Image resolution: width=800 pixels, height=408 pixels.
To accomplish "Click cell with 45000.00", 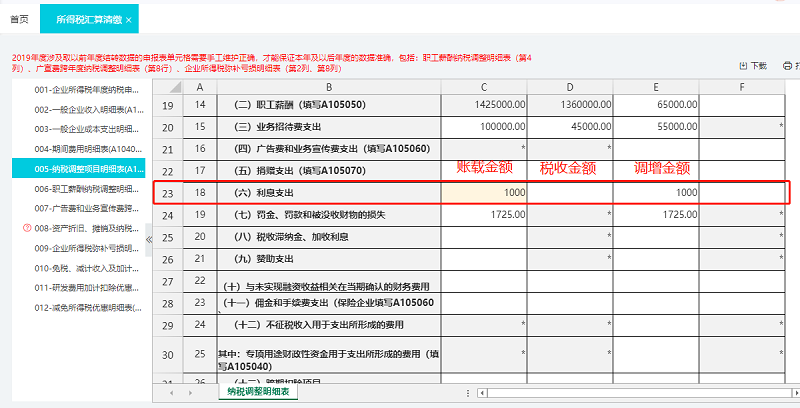I will pos(570,127).
